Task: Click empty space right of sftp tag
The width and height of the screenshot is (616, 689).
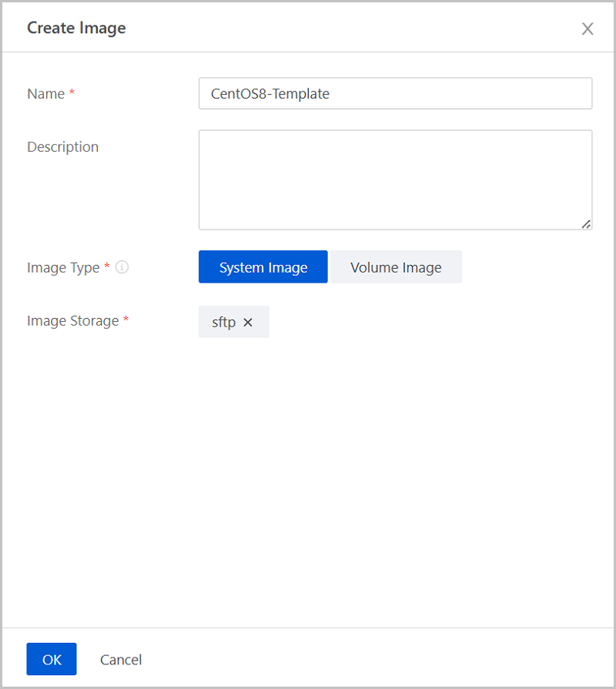Action: pos(431,323)
